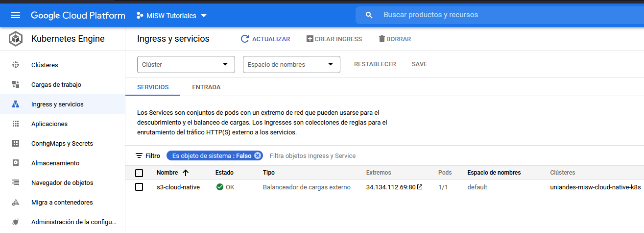Viewport: 644px width, 233px height.
Task: Open Navegador de objetos in the sidebar
Action: pos(62,182)
